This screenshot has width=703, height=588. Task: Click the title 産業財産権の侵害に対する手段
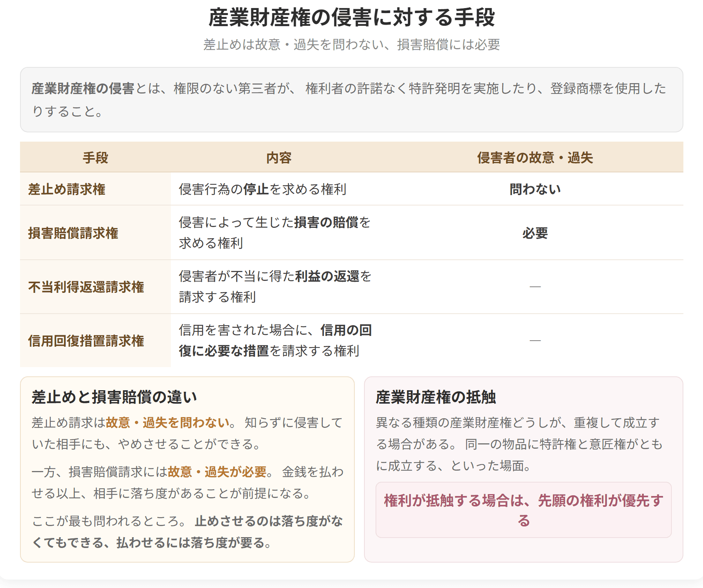tap(351, 18)
